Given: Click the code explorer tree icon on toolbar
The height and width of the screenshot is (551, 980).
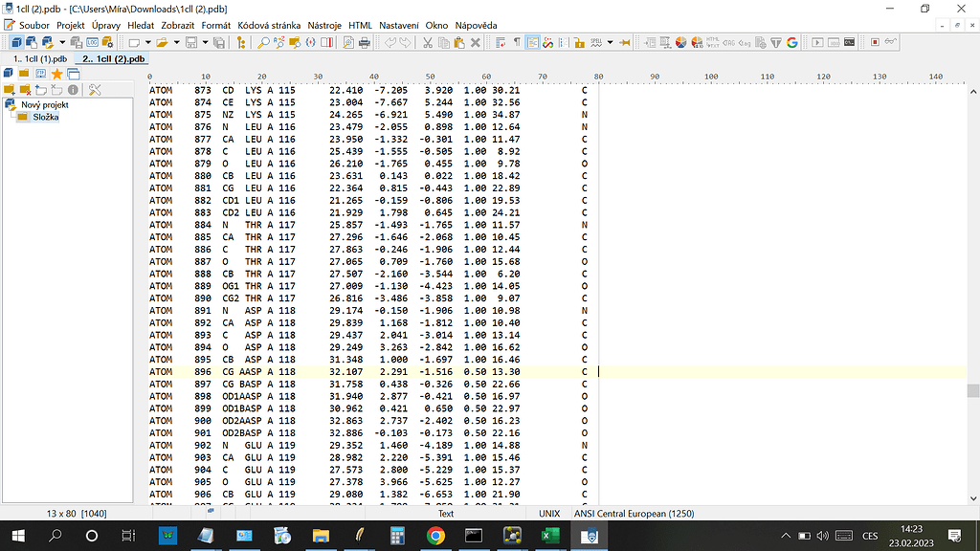Looking at the screenshot, I should 241,43.
